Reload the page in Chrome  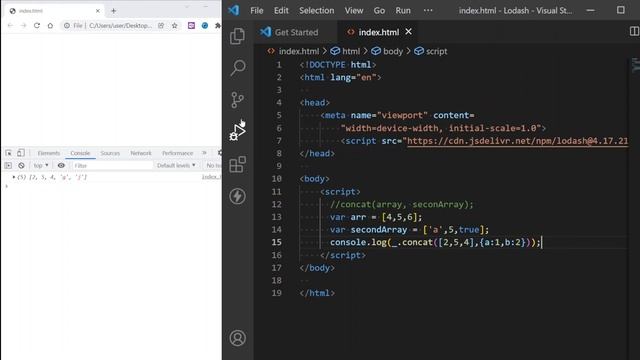coord(37,25)
